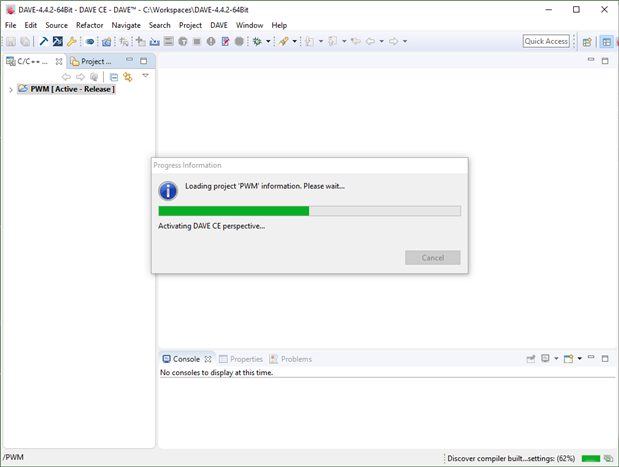Click the Rebuild active project icon

click(x=58, y=41)
